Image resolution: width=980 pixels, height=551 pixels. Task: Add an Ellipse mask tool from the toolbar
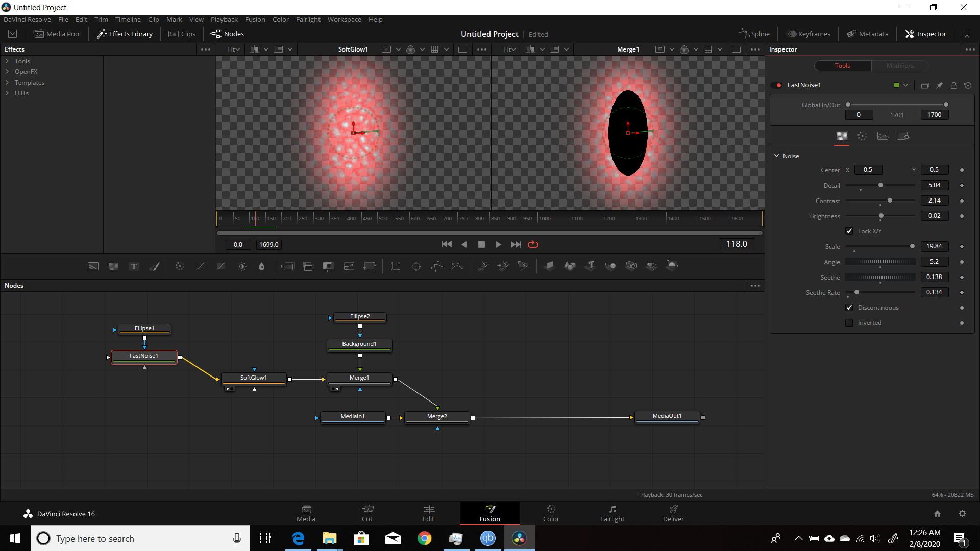416,266
